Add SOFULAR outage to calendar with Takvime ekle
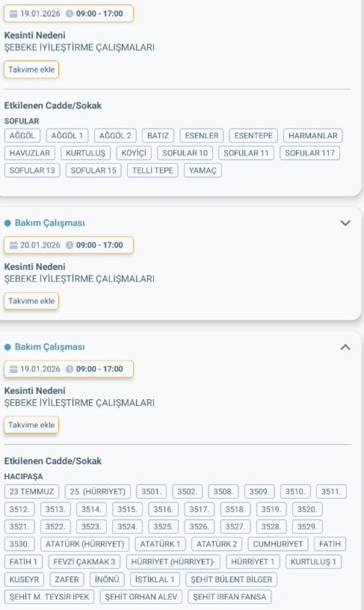This screenshot has height=610, width=364. pyautogui.click(x=32, y=69)
